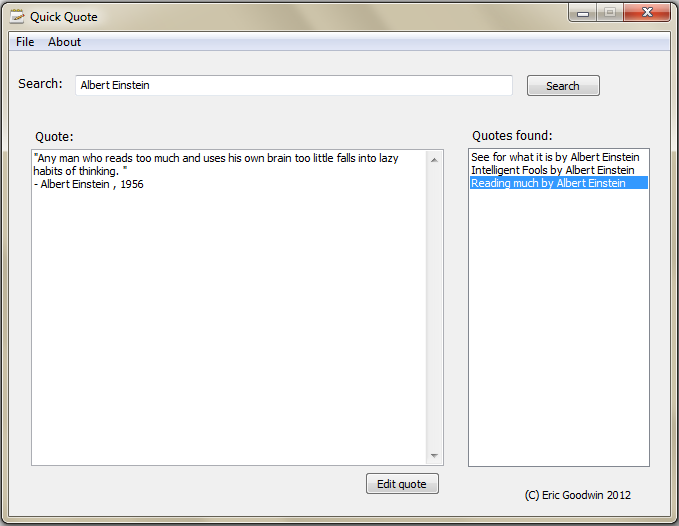Minimize the Quick Quote window
Viewport: 679px width, 526px height.
583,13
